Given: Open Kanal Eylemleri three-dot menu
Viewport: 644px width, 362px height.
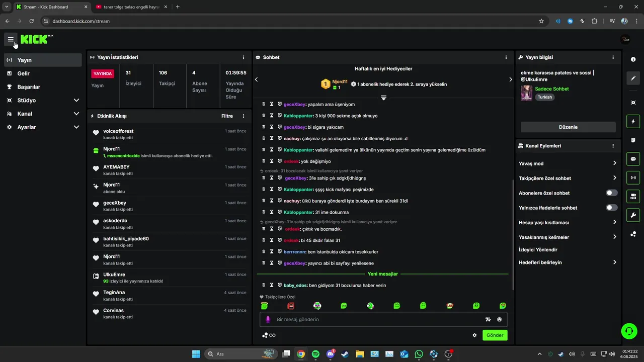Looking at the screenshot, I should click(x=613, y=146).
